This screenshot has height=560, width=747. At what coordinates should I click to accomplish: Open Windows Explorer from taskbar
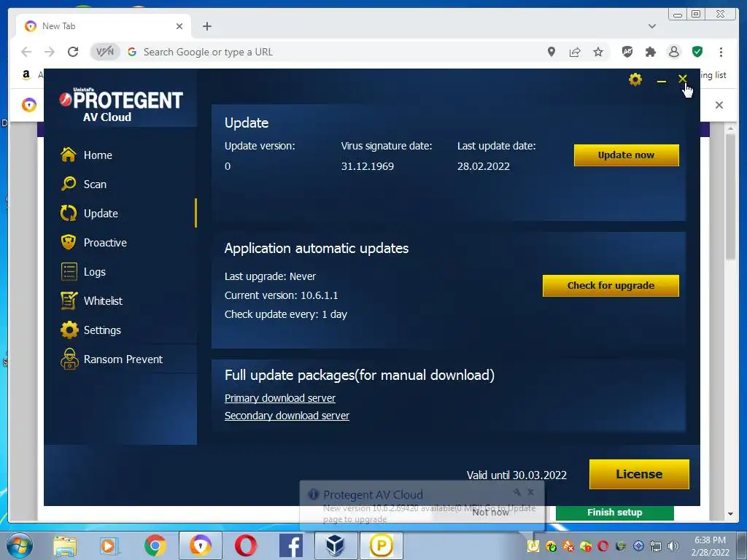coord(65,545)
